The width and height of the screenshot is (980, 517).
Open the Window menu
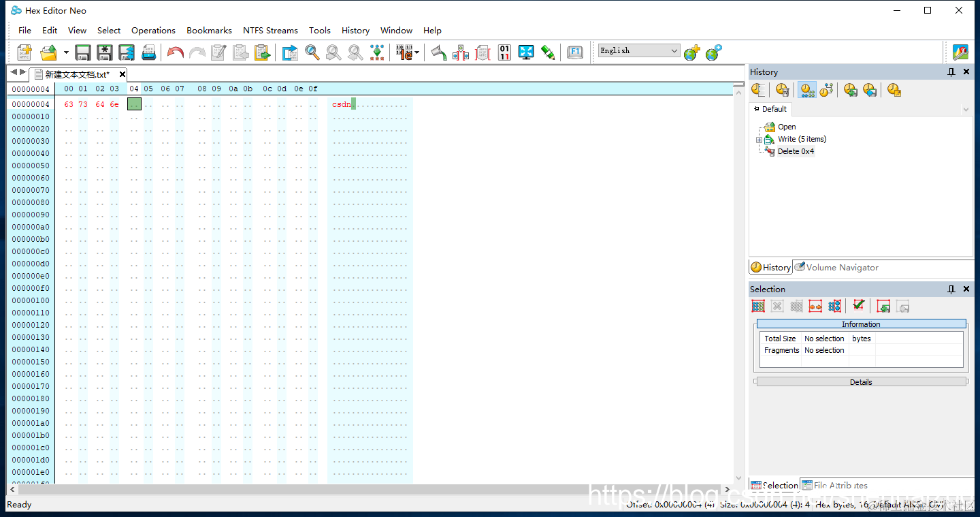coord(396,31)
